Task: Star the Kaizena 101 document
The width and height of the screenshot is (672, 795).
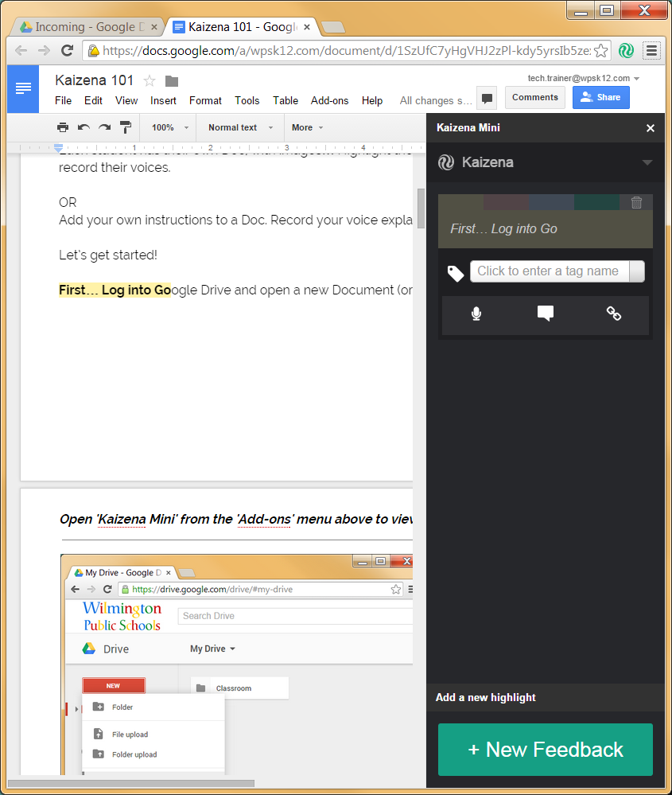Action: point(150,80)
